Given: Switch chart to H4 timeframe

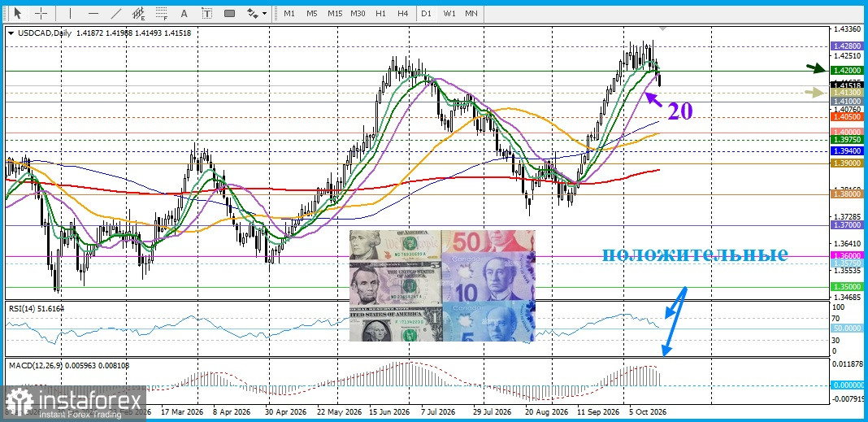Looking at the screenshot, I should pos(402,13).
